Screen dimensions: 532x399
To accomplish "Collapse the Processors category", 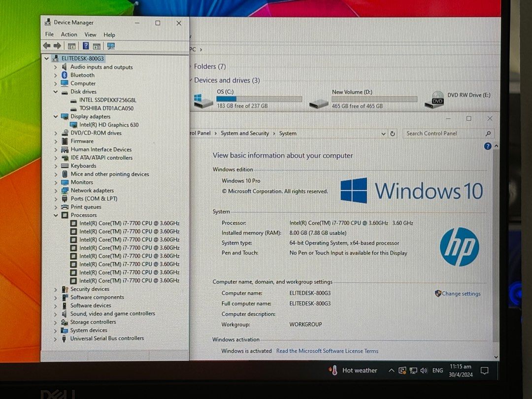I will [x=56, y=215].
